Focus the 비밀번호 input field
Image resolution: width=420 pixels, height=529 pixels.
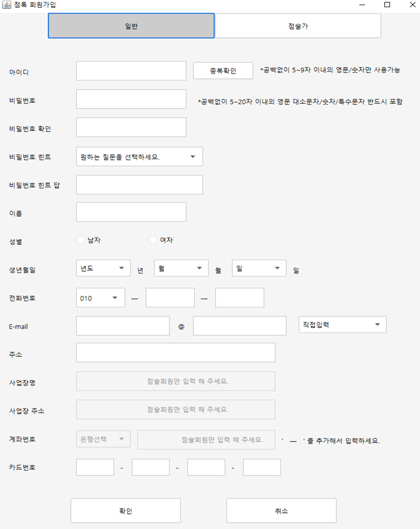coord(131,99)
